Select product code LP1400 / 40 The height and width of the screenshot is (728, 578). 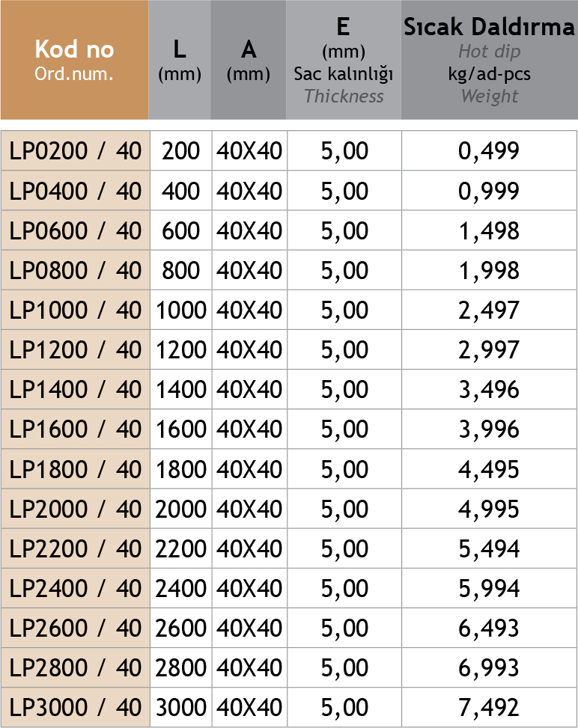click(x=76, y=389)
